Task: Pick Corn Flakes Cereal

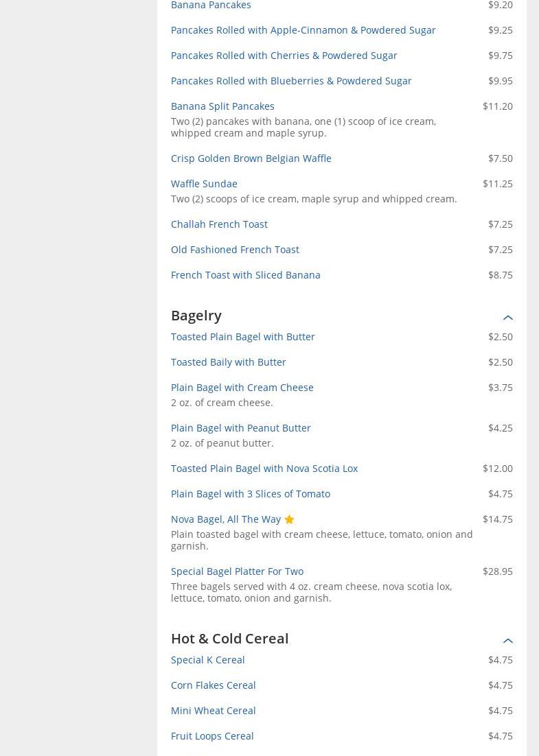Action: pyautogui.click(x=213, y=685)
